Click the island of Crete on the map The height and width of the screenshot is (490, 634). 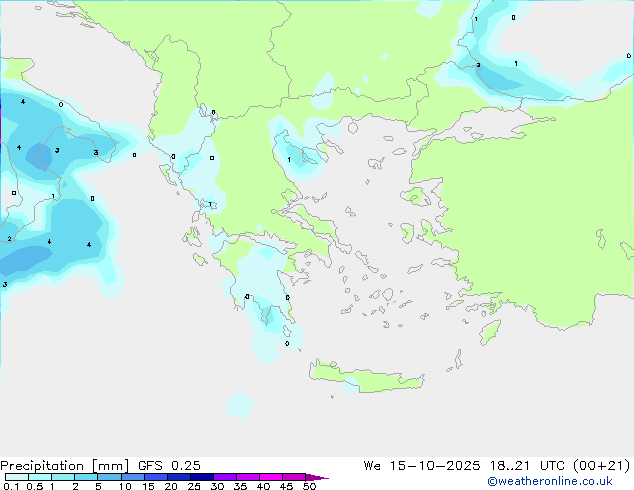point(366,377)
